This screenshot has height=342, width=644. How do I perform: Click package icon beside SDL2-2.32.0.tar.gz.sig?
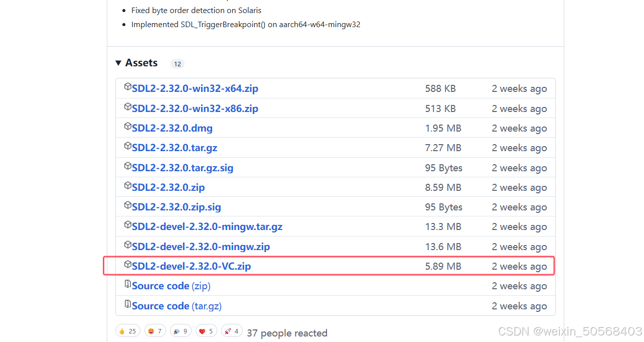click(x=127, y=166)
